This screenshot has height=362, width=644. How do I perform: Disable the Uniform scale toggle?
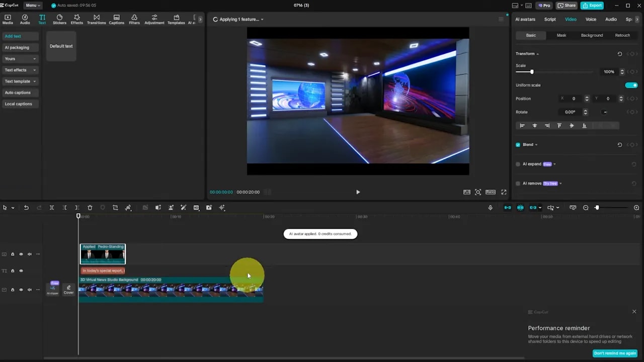631,85
